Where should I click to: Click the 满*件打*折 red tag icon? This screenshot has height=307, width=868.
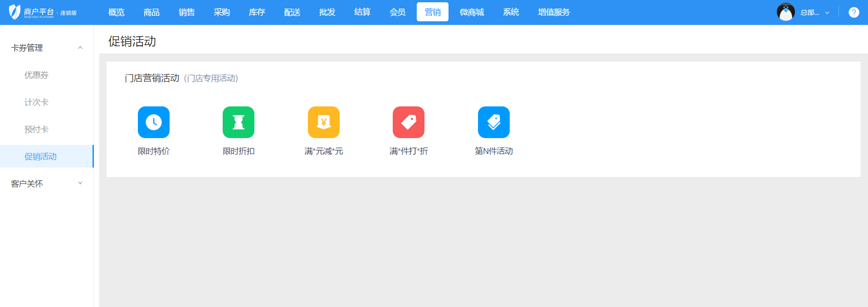point(408,122)
